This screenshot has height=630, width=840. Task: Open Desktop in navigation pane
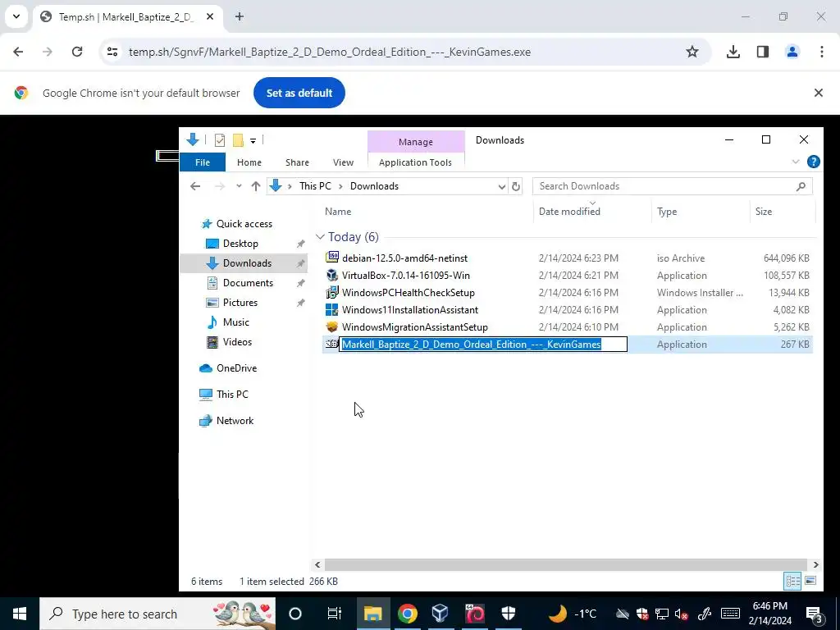coord(240,244)
